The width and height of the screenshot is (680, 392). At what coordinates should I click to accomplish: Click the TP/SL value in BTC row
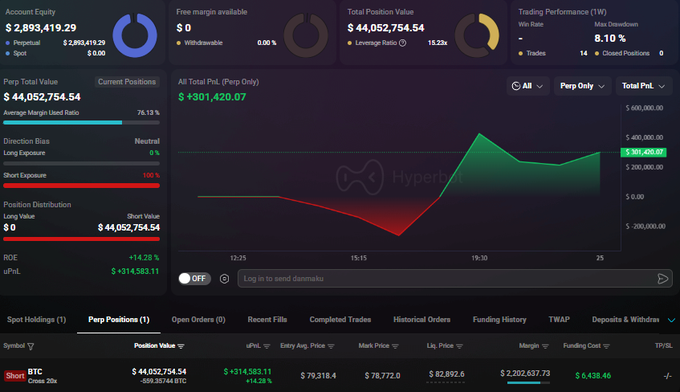click(667, 376)
